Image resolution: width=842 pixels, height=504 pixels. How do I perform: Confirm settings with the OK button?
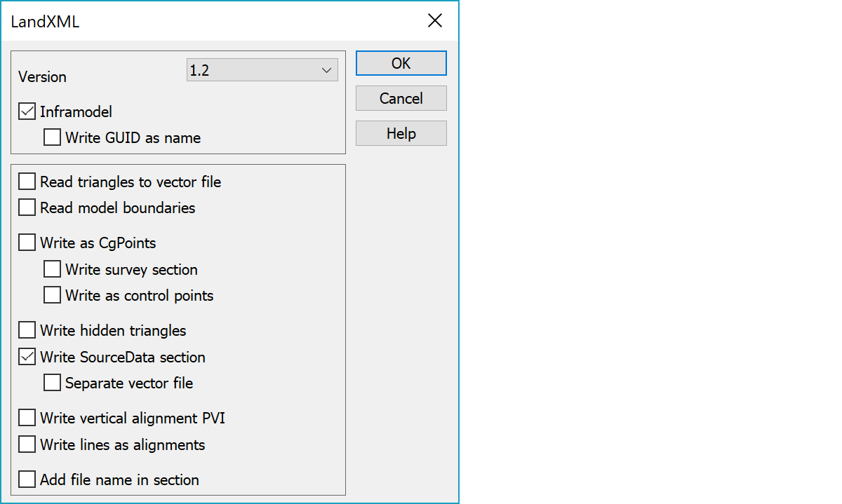point(401,63)
